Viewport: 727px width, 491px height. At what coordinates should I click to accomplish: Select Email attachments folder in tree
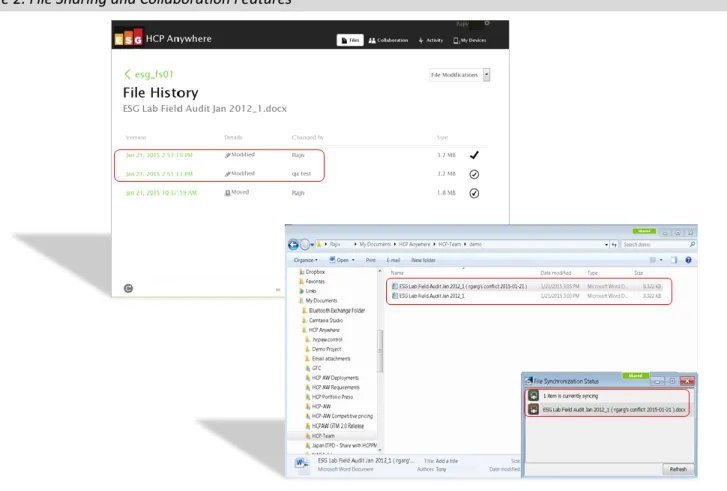tap(327, 359)
